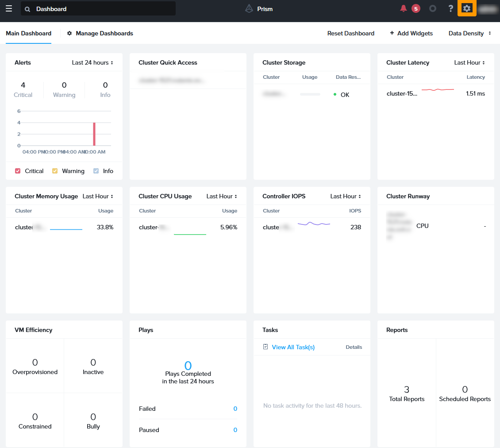Click Reset Dashboard
This screenshot has width=500, height=448.
350,33
